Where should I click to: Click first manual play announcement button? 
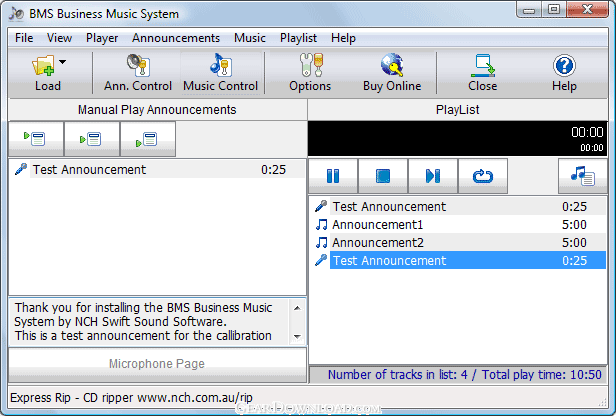(36, 139)
